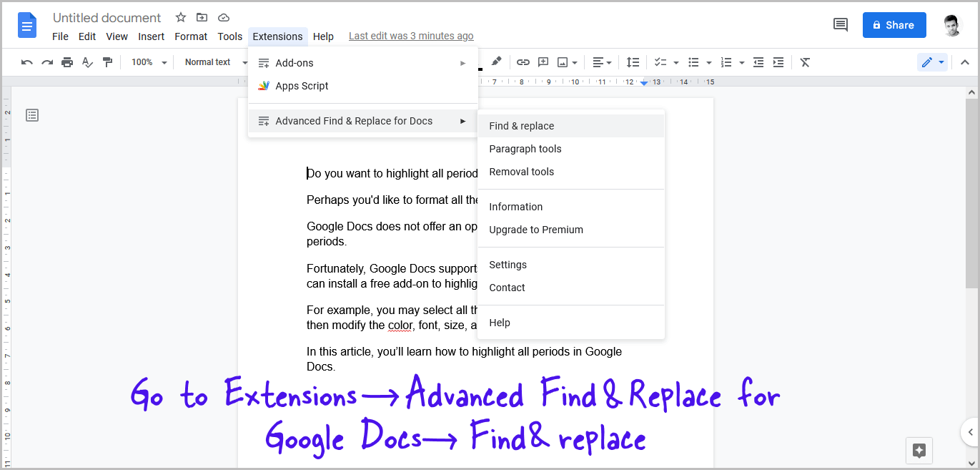Click the Undo icon
The height and width of the screenshot is (470, 980).
[26, 62]
